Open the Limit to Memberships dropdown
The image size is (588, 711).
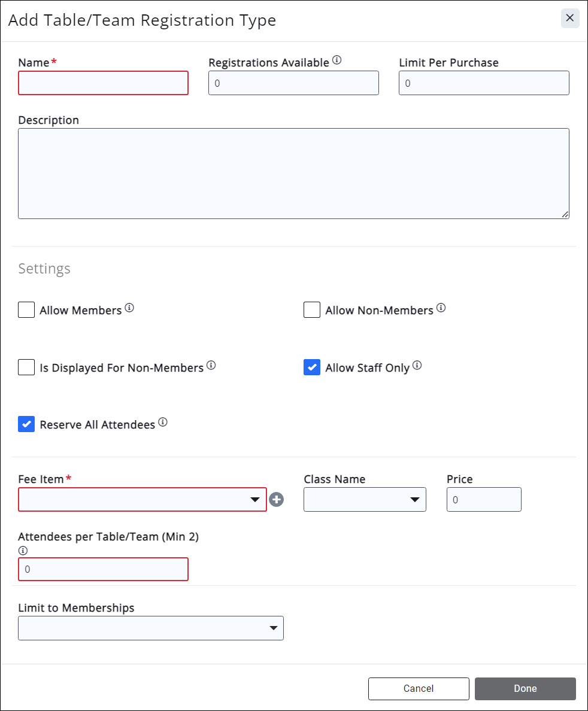coord(151,628)
